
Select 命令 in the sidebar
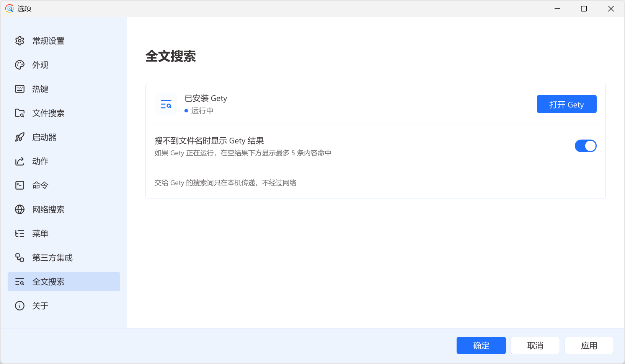pos(64,185)
